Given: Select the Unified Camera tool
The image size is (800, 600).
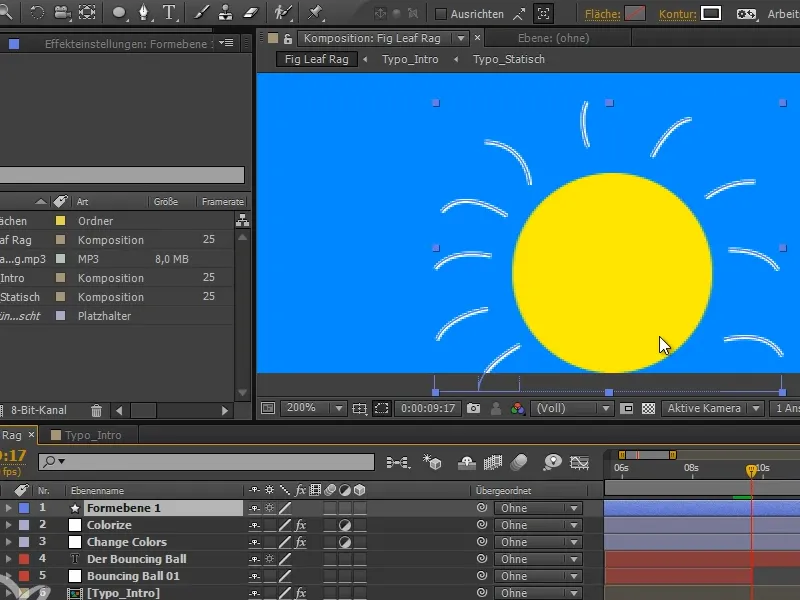Looking at the screenshot, I should point(62,12).
